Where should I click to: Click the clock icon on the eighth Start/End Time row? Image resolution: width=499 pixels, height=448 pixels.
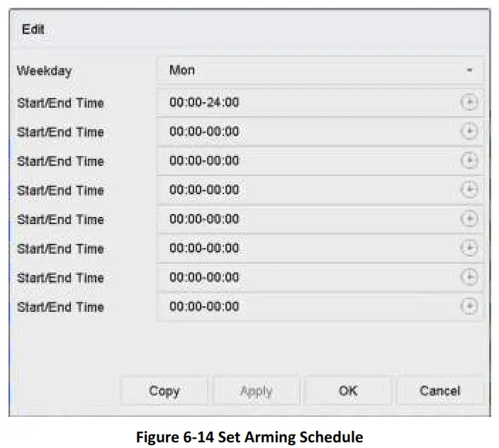(x=469, y=306)
